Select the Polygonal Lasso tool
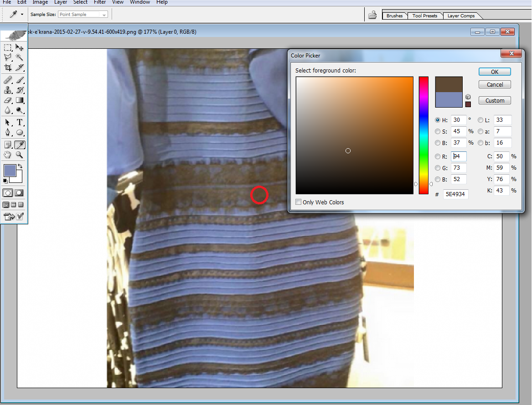 click(8, 57)
